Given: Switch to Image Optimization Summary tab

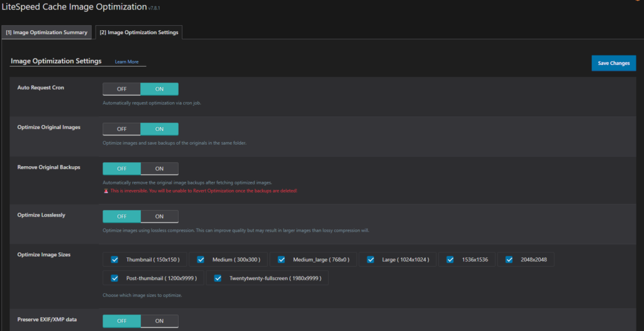Looking at the screenshot, I should click(47, 33).
